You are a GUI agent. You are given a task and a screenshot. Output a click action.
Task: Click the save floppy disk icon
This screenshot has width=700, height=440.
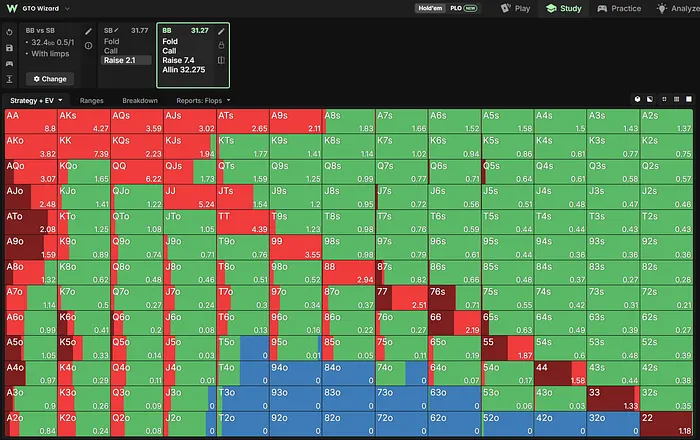9,48
